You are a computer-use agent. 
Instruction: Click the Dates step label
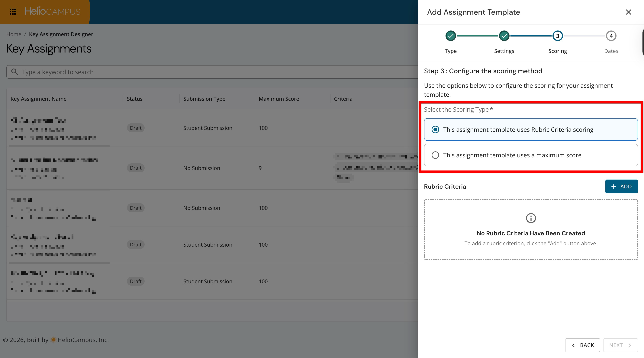coord(611,51)
